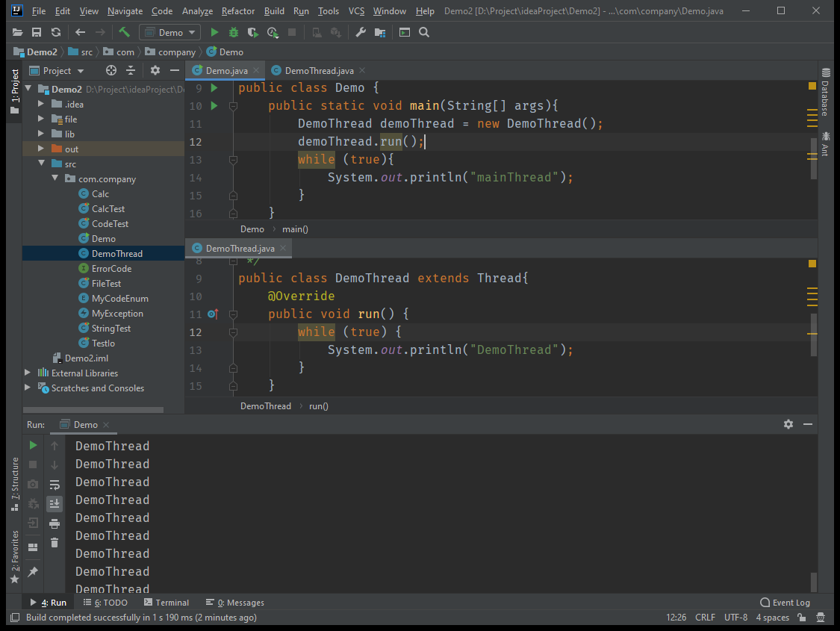Toggle the Database tool window on right edge
The image size is (840, 631).
coord(825,92)
